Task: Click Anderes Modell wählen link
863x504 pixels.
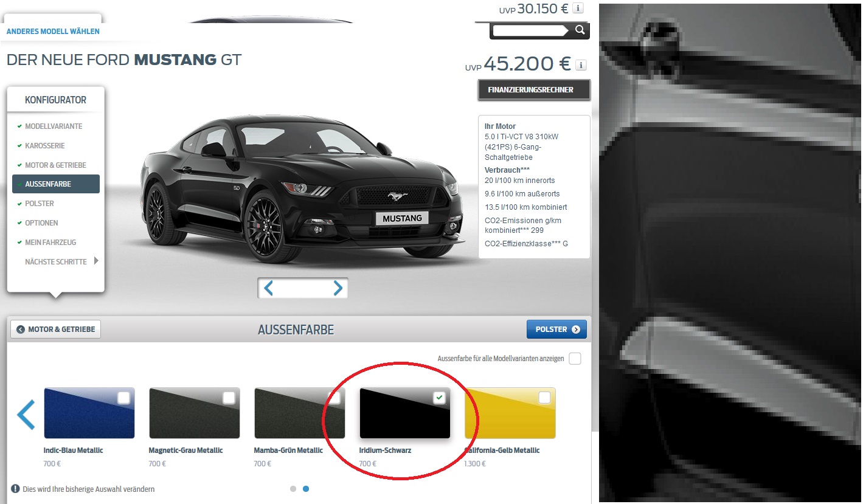Action: point(53,31)
